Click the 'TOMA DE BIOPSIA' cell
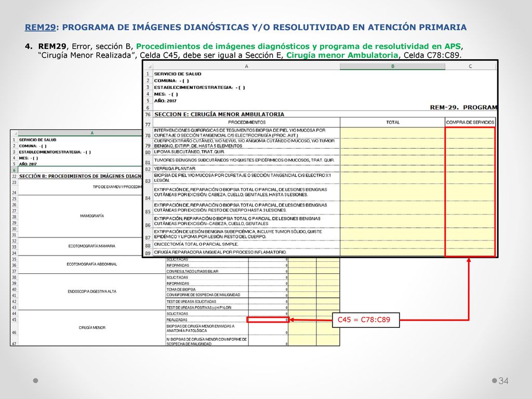The width and height of the screenshot is (532, 399). point(207,289)
